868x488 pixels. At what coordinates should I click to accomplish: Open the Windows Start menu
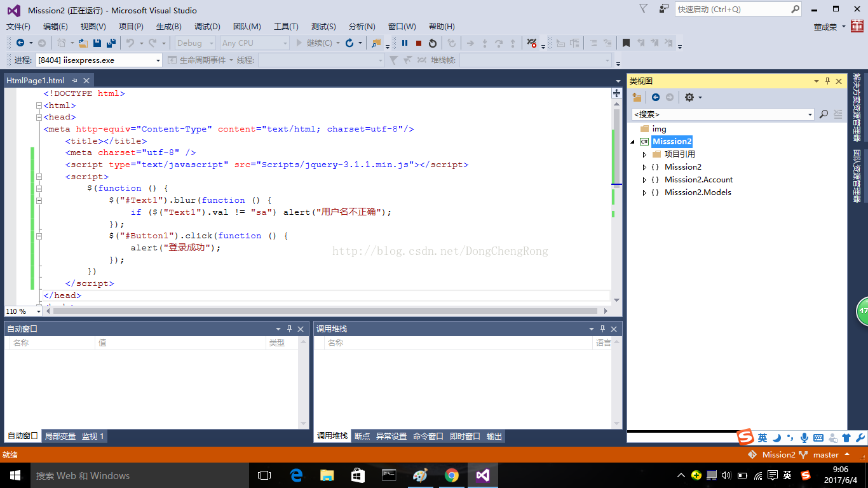(x=15, y=475)
